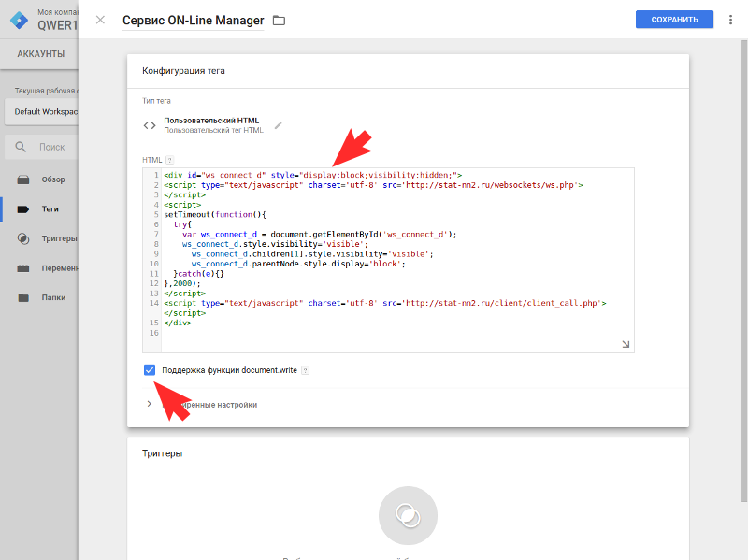Toggle Поддержка функции document.write checkbox
This screenshot has height=560, width=748.
(x=150, y=370)
